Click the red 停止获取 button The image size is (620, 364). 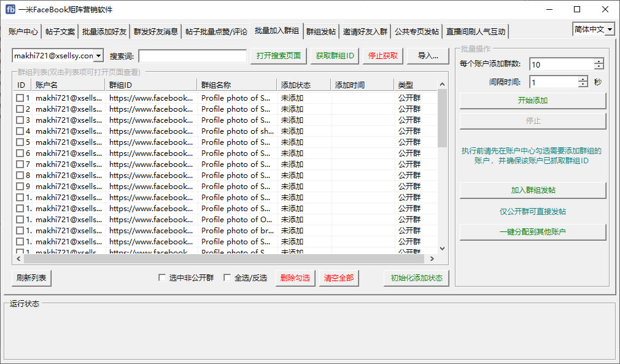(x=383, y=56)
